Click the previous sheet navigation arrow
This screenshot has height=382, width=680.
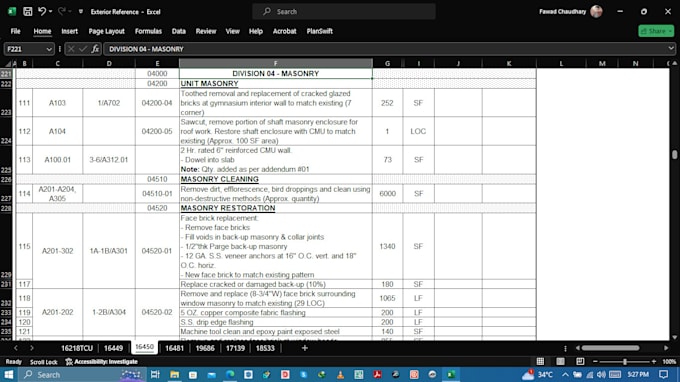pos(16,348)
